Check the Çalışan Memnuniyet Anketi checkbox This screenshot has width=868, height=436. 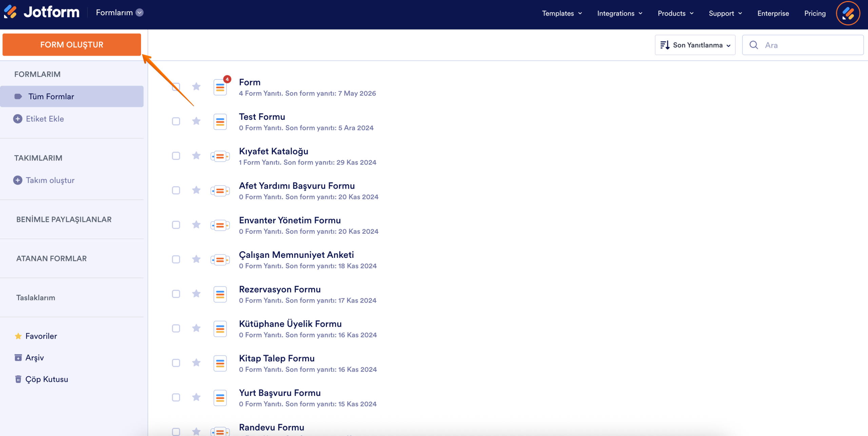coord(176,259)
